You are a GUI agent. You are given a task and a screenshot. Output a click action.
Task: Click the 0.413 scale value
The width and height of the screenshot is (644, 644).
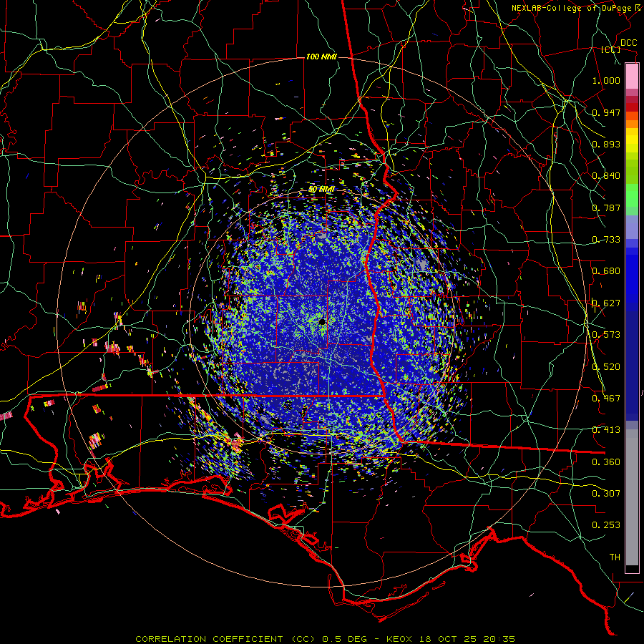click(x=606, y=430)
